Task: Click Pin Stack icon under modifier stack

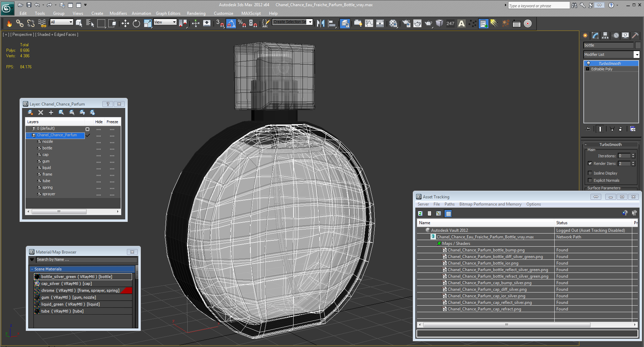Action: (588, 129)
